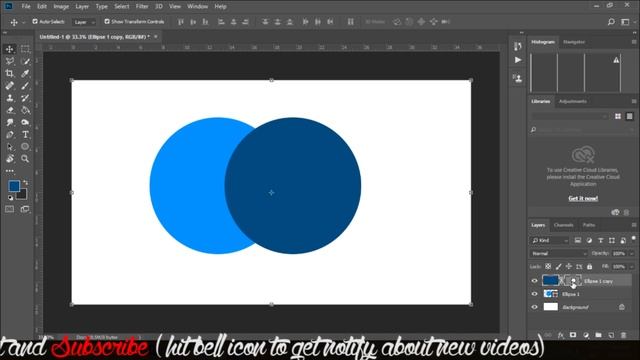
Task: Create a new layer
Action: (611, 335)
